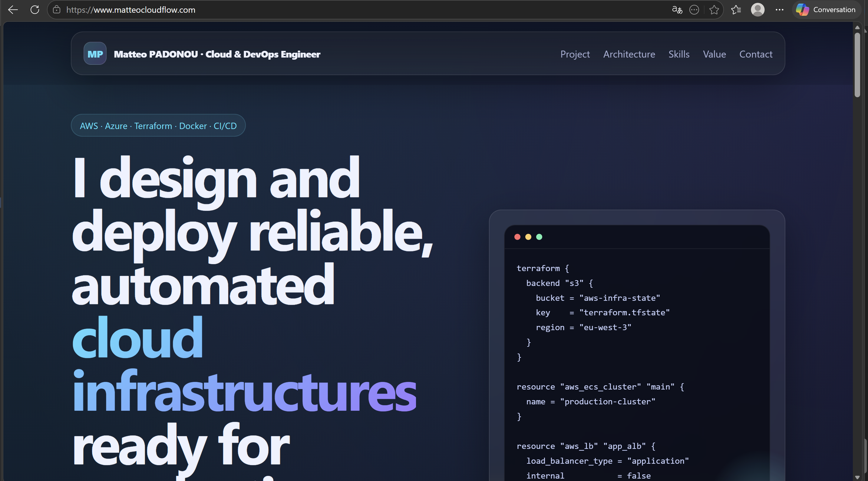Go to the Project section
This screenshot has height=481, width=868.
(x=575, y=54)
